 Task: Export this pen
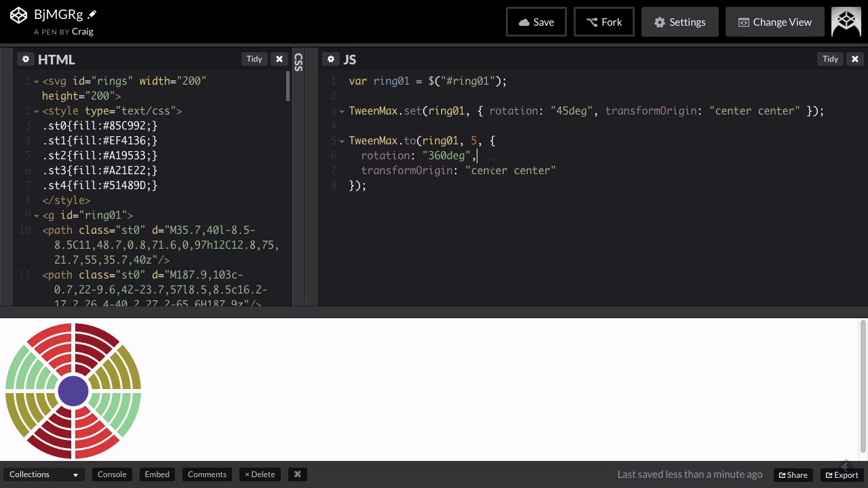click(x=842, y=474)
